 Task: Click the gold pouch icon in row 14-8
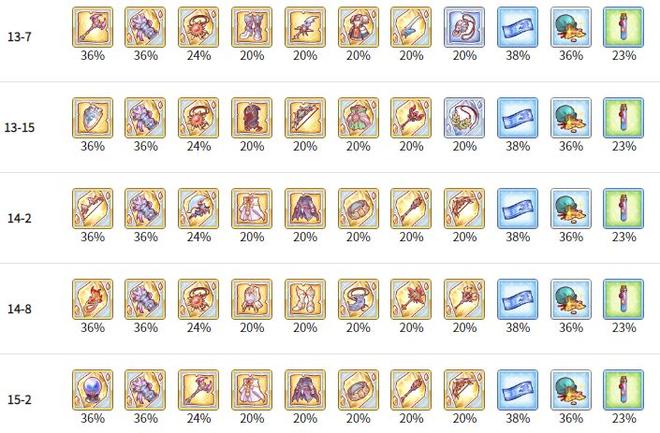[x=571, y=299]
